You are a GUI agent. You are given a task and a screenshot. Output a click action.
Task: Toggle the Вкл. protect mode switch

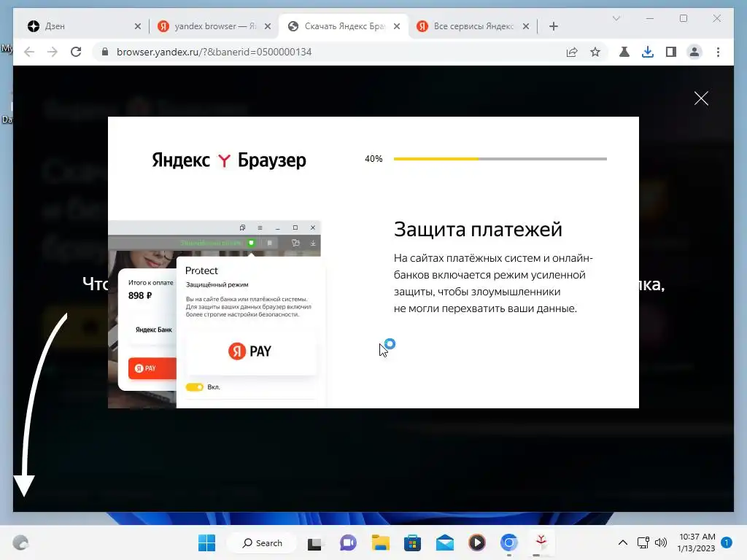[194, 387]
